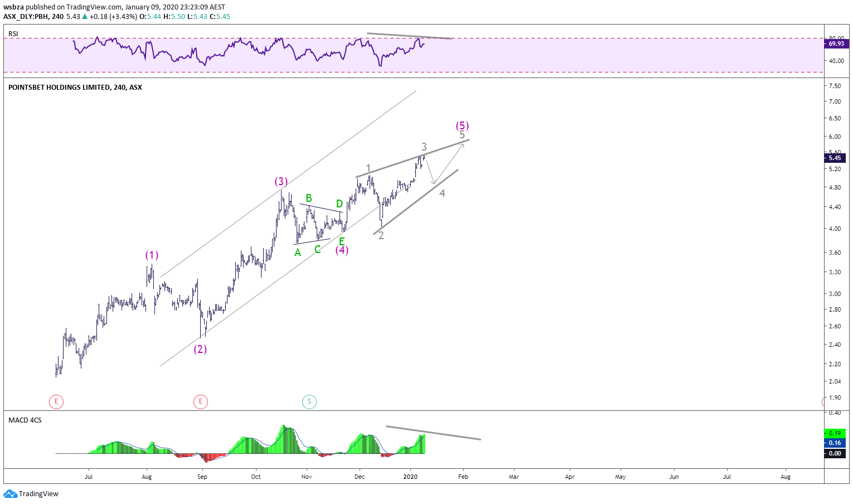
Task: Click the purple (3) wave label
Action: [281, 181]
